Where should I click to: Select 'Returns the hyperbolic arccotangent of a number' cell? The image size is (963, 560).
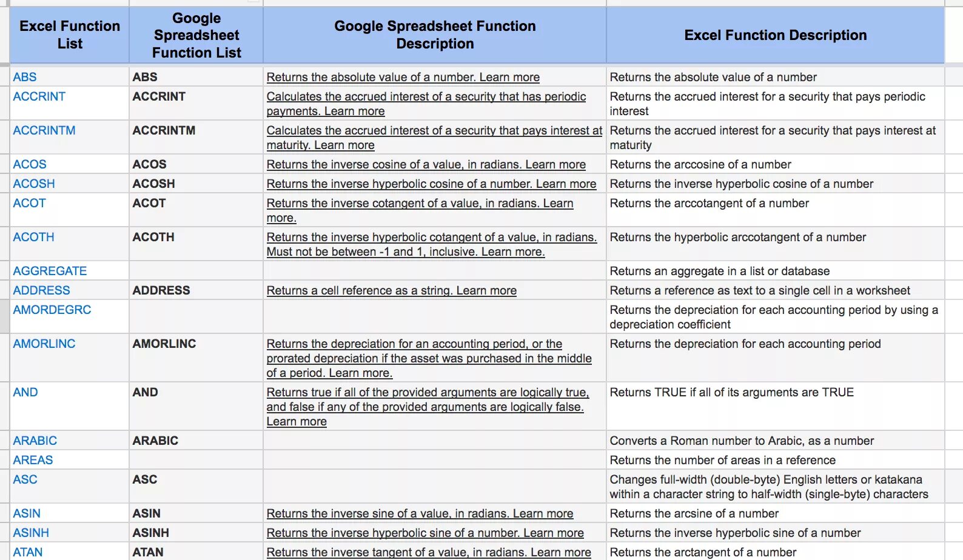(776, 244)
